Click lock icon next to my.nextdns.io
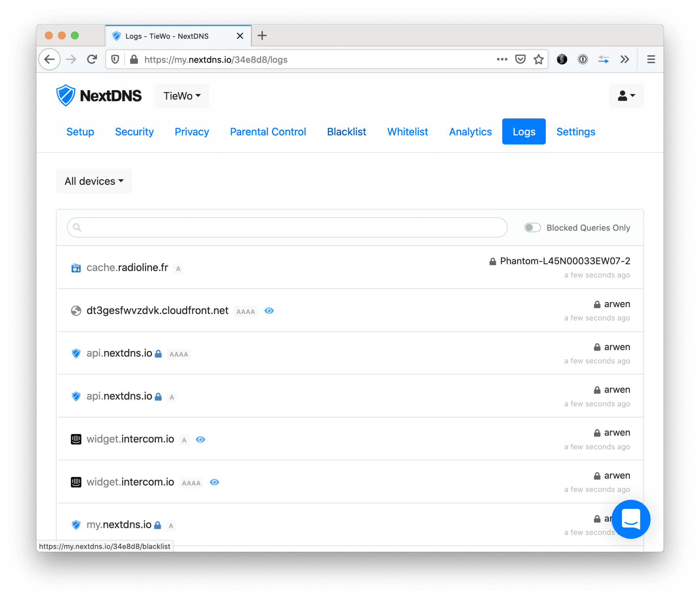Image resolution: width=700 pixels, height=600 pixels. pyautogui.click(x=158, y=525)
